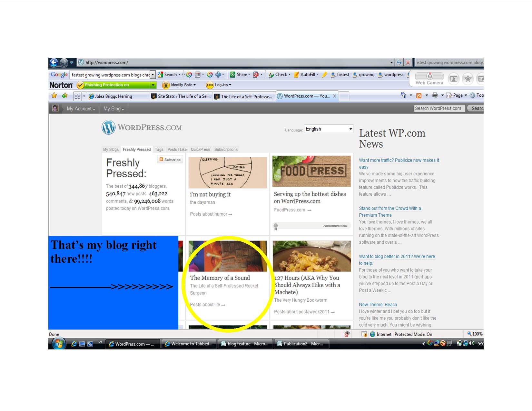Click the Search WordPress.com input field
The image size is (532, 411).
(439, 109)
